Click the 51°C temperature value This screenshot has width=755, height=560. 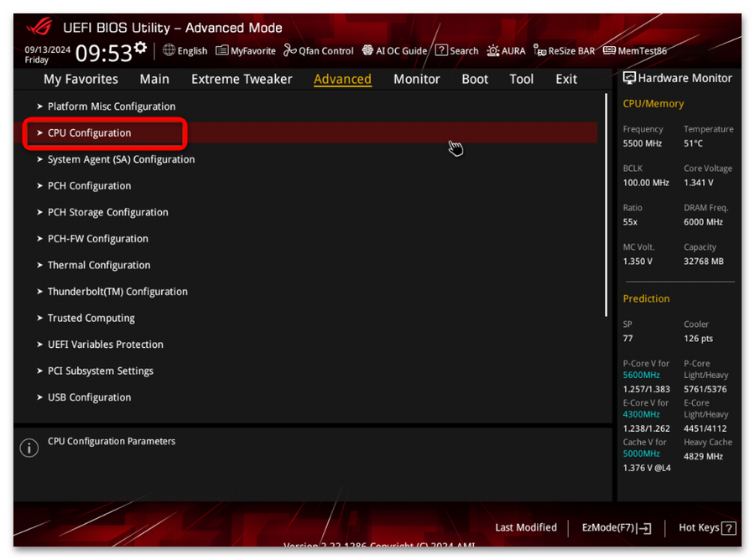pyautogui.click(x=694, y=143)
